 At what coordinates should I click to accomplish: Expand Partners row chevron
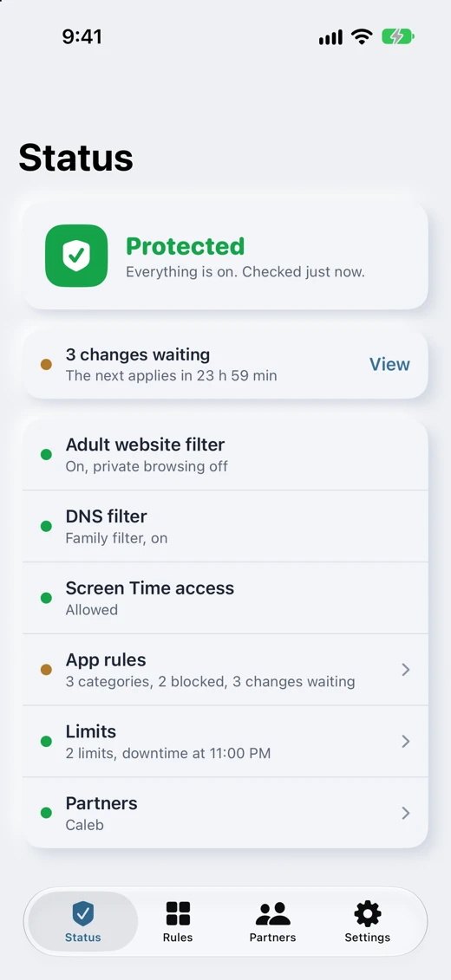[405, 813]
